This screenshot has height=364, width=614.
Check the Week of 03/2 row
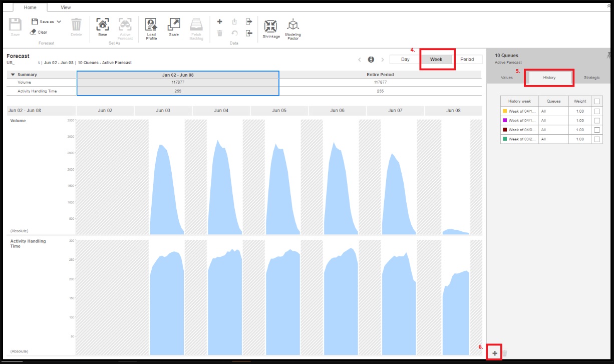pos(597,139)
